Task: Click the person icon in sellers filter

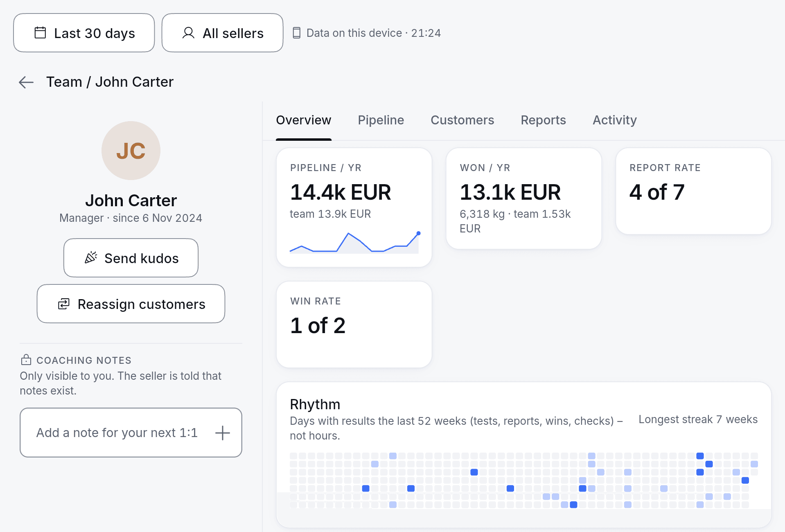Action: pyautogui.click(x=188, y=33)
